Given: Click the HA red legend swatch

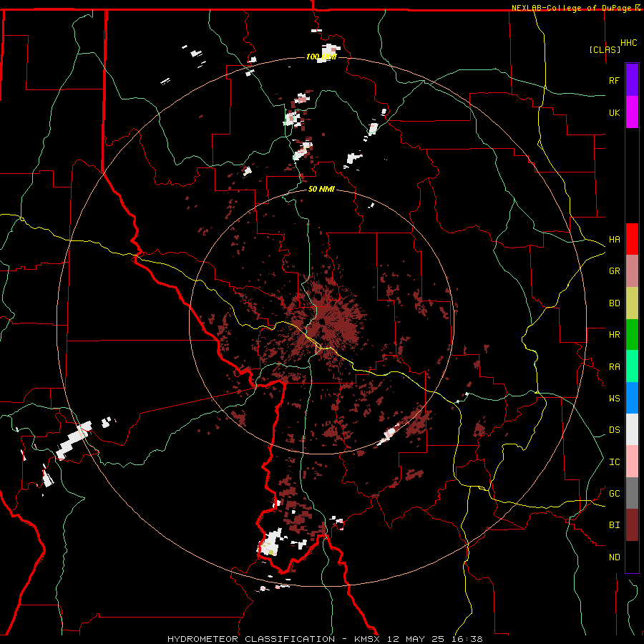Looking at the screenshot, I should [632, 239].
